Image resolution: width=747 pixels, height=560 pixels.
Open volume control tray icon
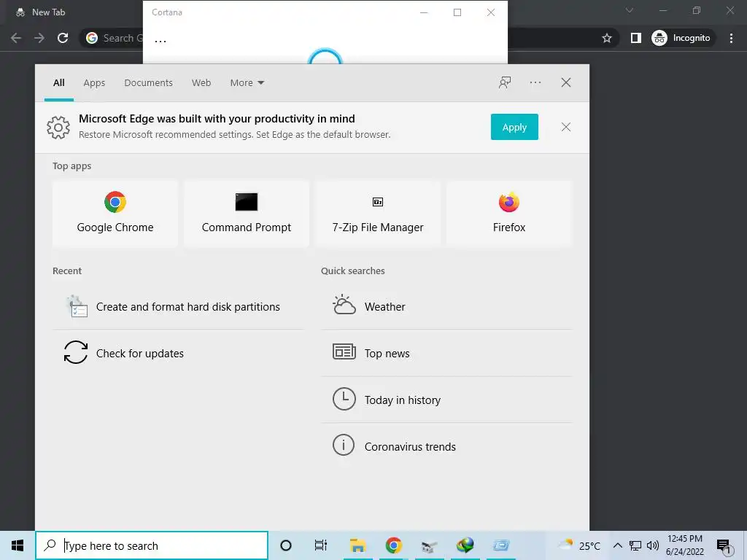(652, 545)
